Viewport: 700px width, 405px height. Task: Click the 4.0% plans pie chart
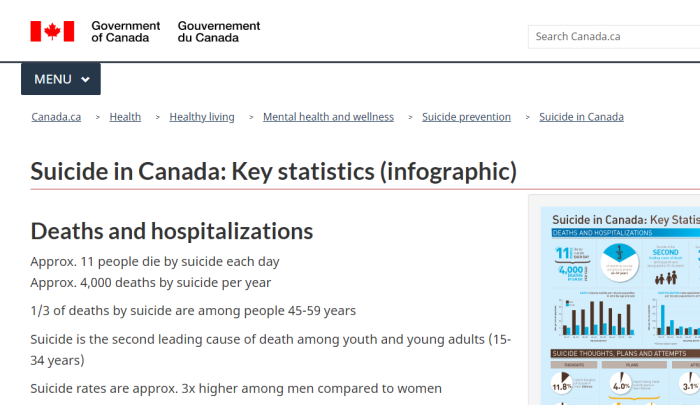click(x=621, y=383)
